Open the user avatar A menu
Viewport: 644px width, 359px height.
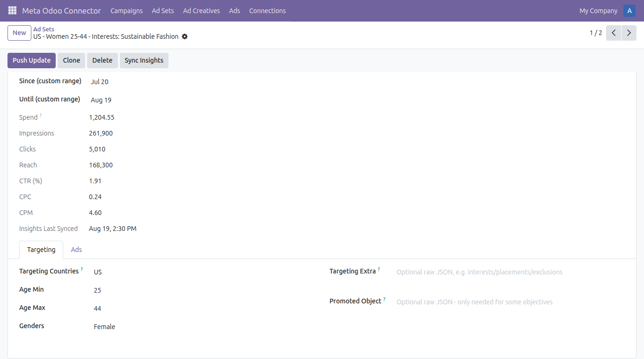tap(629, 11)
